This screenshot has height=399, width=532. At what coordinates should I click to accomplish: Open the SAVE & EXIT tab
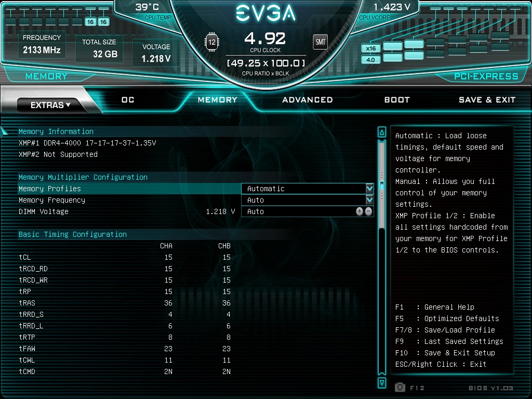tap(487, 100)
